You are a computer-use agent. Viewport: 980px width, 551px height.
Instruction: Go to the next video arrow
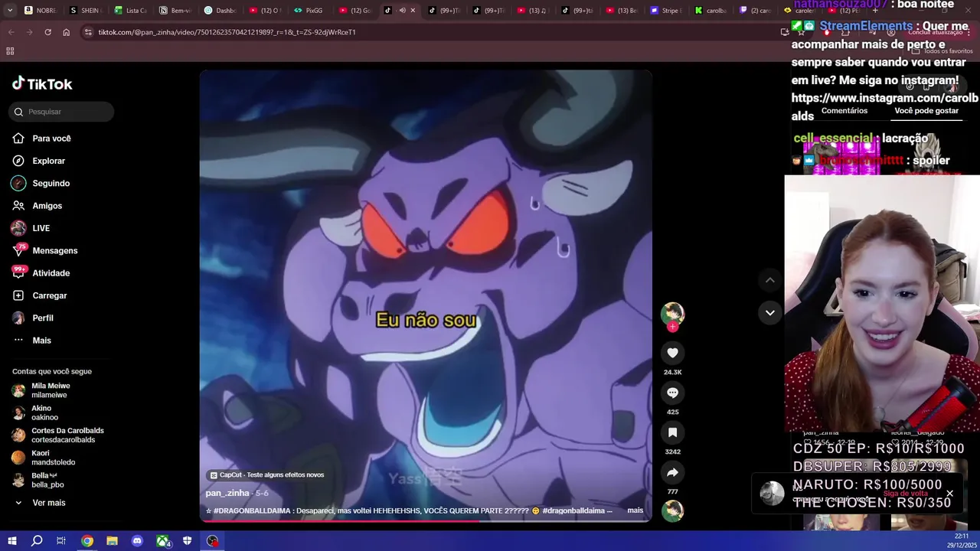[769, 312]
